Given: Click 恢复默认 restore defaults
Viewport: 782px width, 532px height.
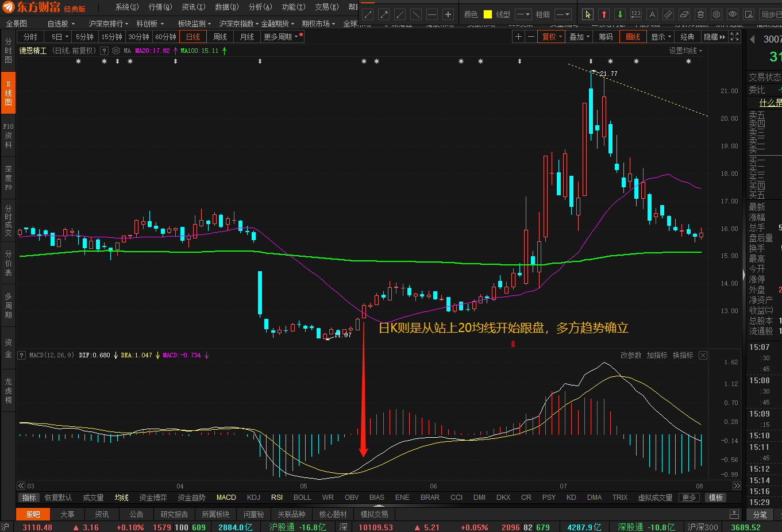Looking at the screenshot, I should tap(58, 498).
